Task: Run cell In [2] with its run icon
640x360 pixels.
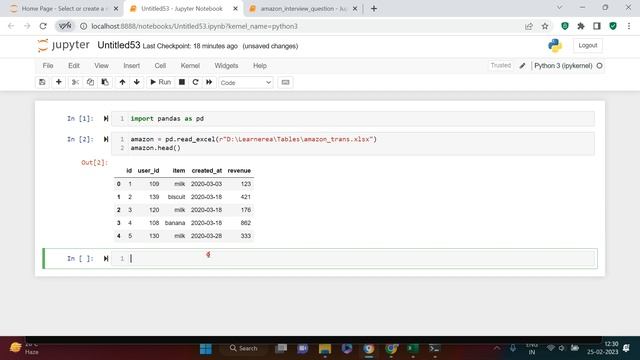Action: (x=106, y=139)
